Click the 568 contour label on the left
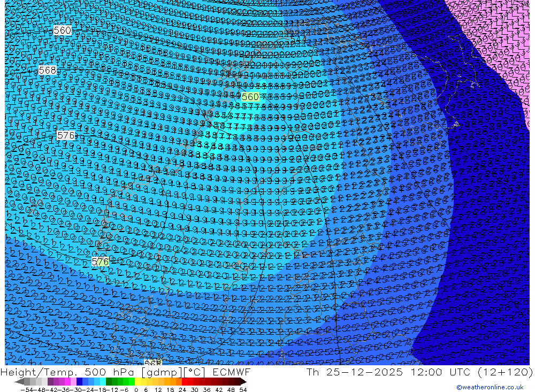 [48, 70]
